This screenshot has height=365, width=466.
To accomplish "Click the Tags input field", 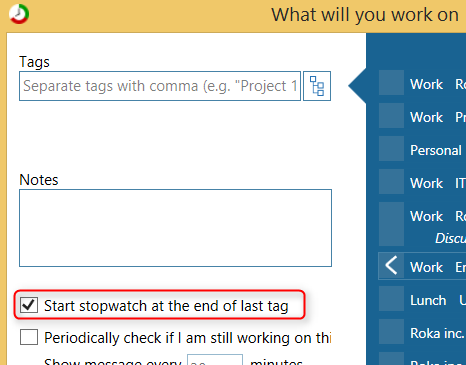I will coord(160,86).
